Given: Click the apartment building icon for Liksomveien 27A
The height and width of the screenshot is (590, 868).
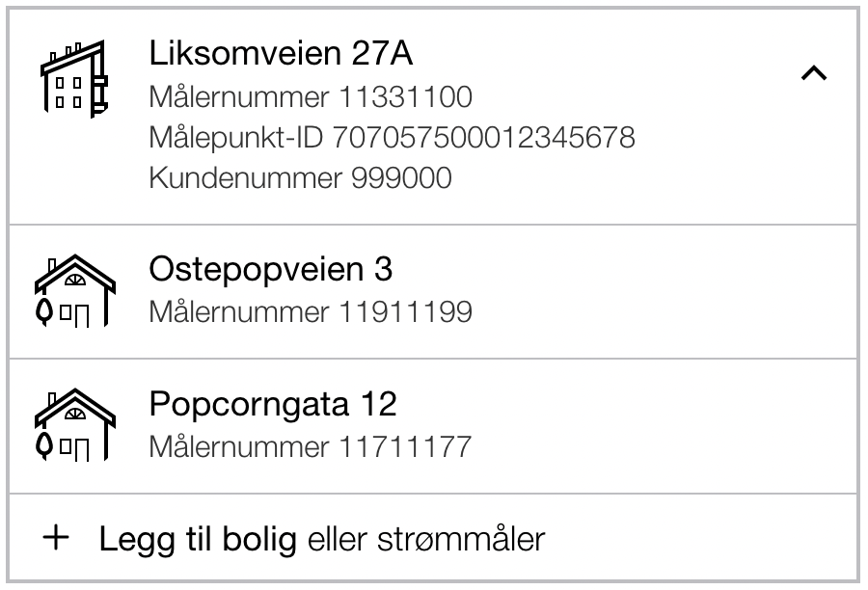Looking at the screenshot, I should (x=74, y=79).
